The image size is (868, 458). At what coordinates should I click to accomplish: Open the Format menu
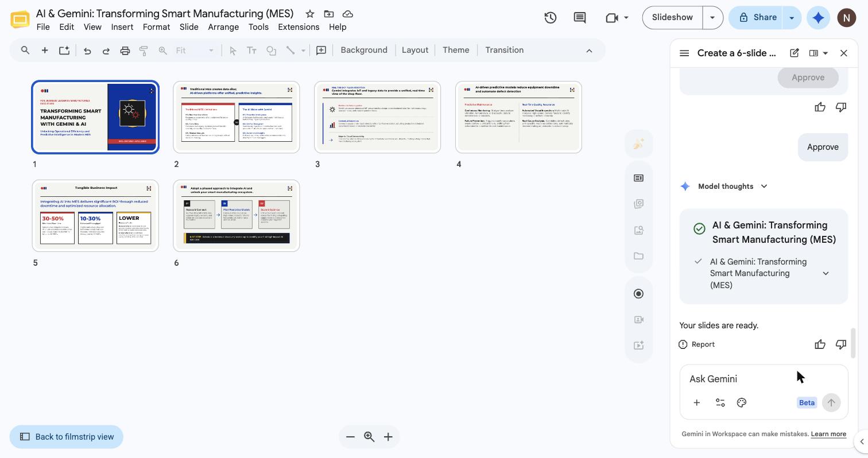coord(156,27)
